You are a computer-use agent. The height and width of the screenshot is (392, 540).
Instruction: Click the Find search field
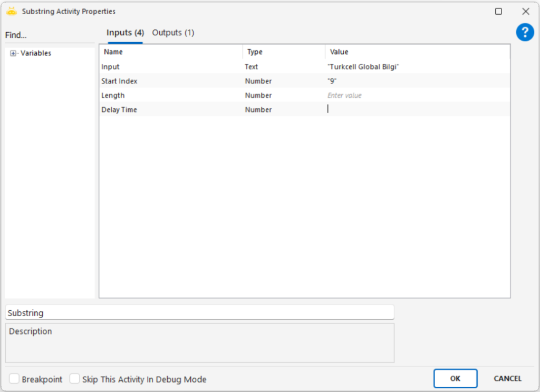[x=50, y=35]
